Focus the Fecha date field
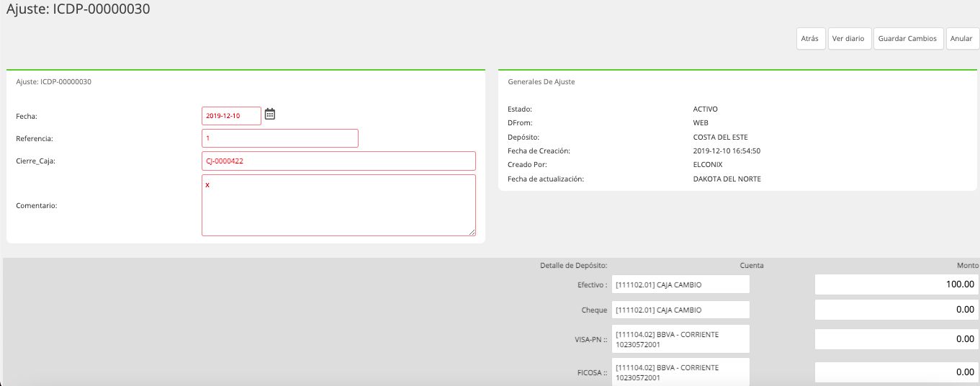Screen dimensions: 980x386 [231, 116]
